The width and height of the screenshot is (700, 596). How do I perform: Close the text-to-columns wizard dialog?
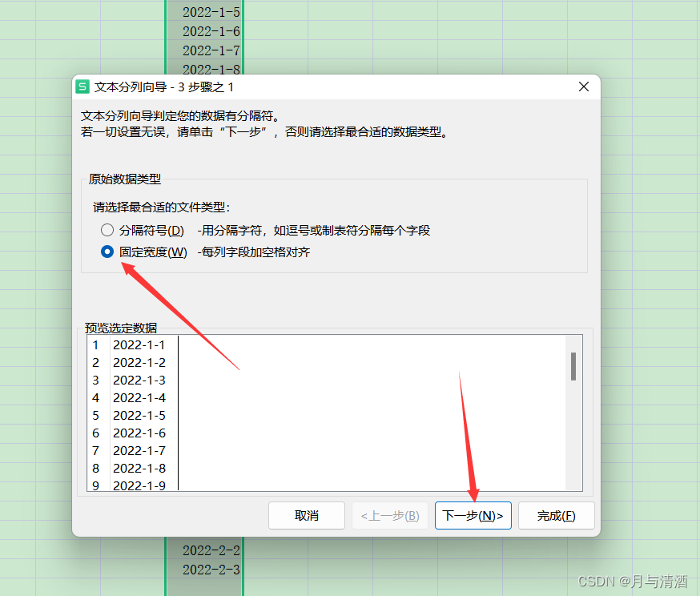(x=584, y=87)
